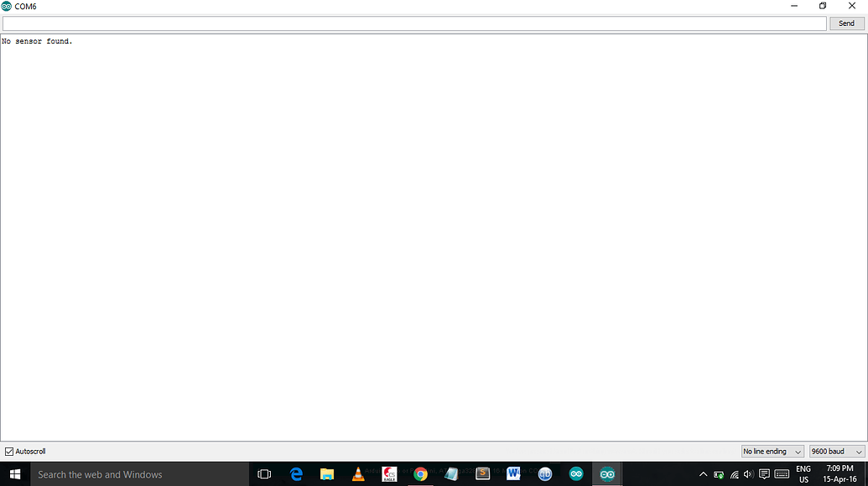The image size is (868, 486).
Task: Open File Explorer from the taskbar
Action: (327, 473)
